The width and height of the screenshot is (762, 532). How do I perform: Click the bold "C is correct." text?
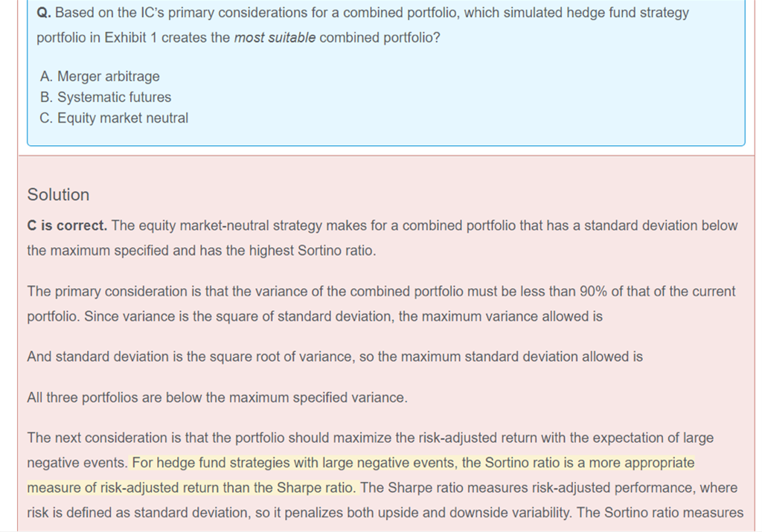(x=67, y=225)
